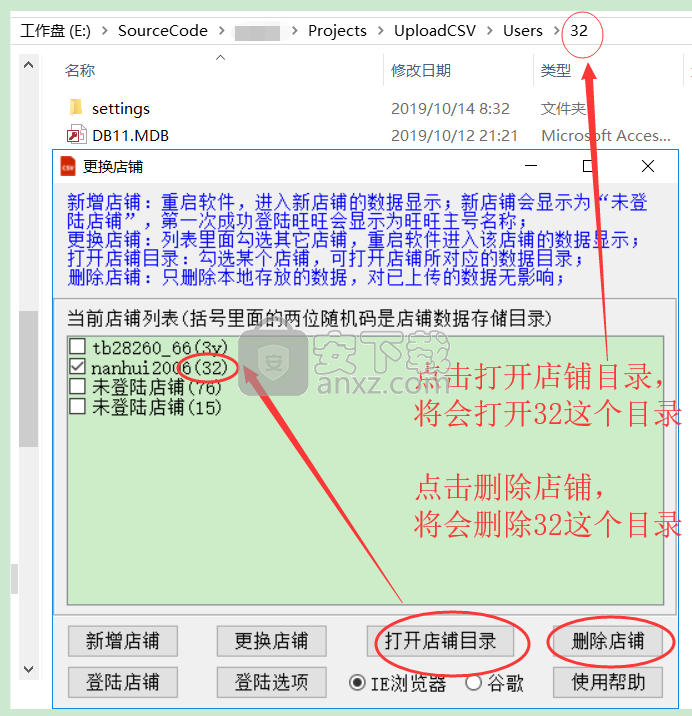Navigate to UploadCSV in breadcrumb path
The image size is (692, 716).
pyautogui.click(x=435, y=31)
